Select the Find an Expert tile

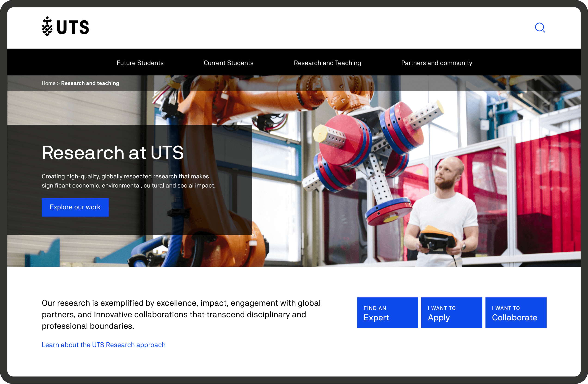[387, 313]
